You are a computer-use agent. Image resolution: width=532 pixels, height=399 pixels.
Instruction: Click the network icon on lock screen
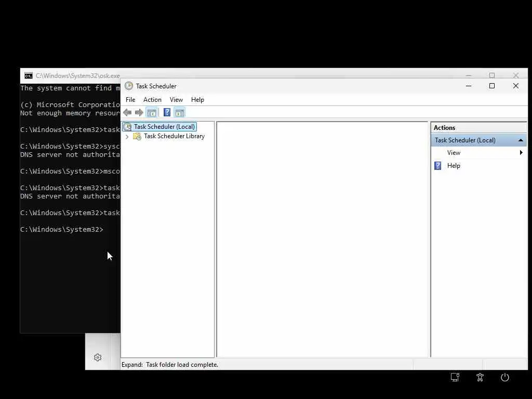tap(455, 377)
